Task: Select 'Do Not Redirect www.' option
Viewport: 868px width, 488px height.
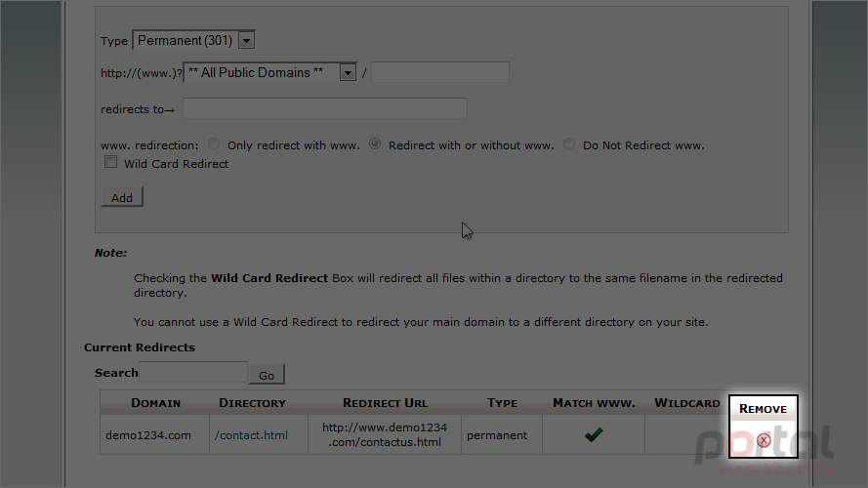Action: click(x=569, y=143)
